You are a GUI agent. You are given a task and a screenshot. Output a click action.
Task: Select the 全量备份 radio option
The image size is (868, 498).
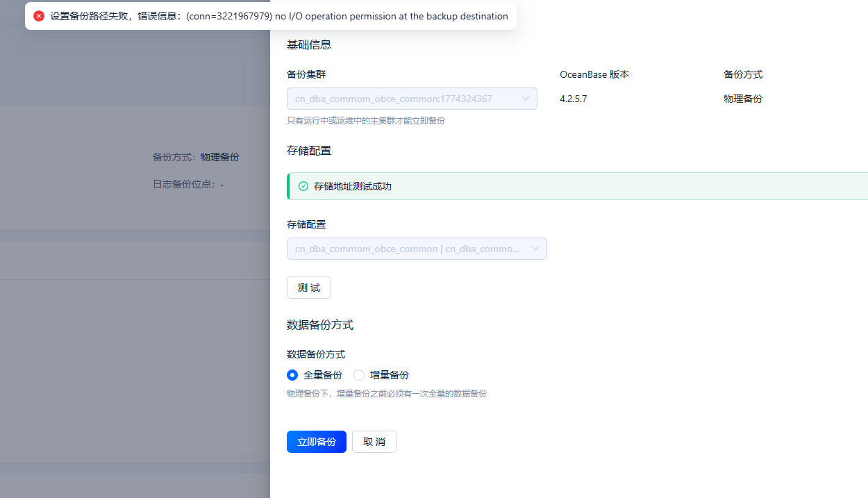[292, 375]
